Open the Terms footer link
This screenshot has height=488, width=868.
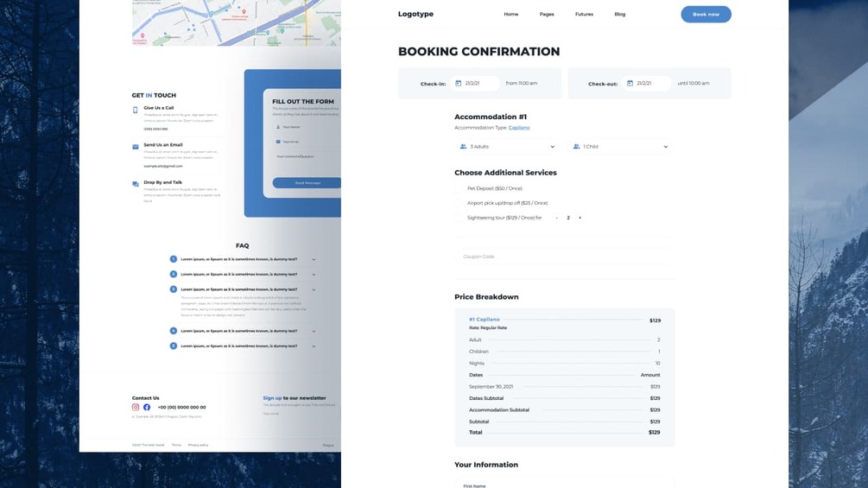[176, 445]
